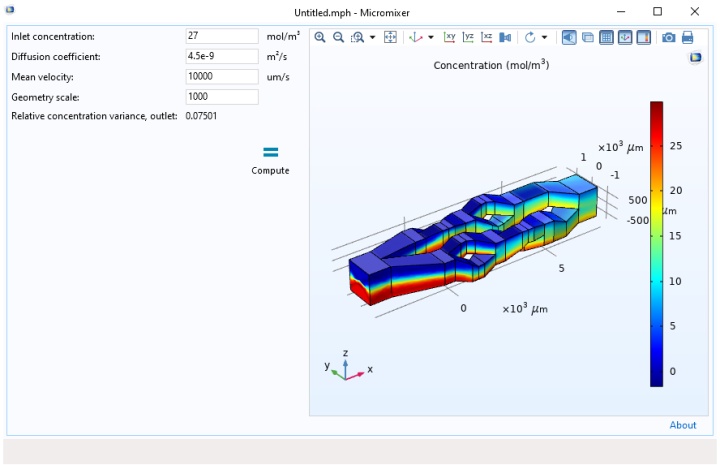
Task: Click the Concentration (mol/m³) plot title
Action: point(491,65)
